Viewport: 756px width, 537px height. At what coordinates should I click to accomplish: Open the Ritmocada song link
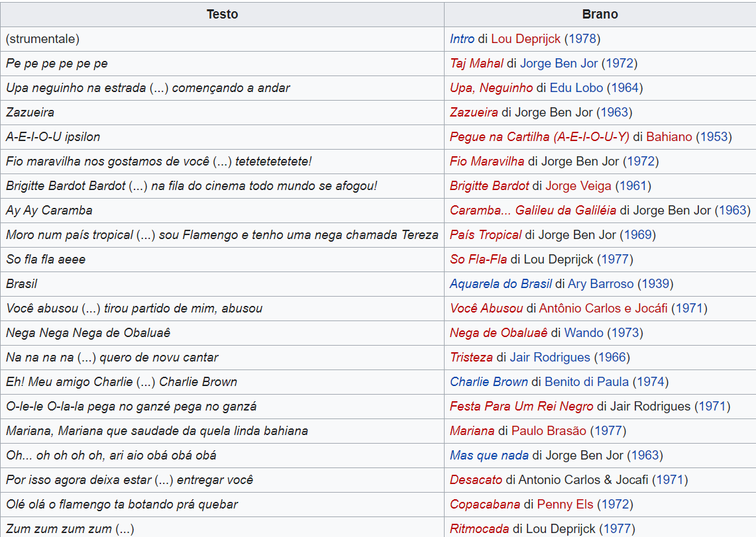pyautogui.click(x=479, y=529)
